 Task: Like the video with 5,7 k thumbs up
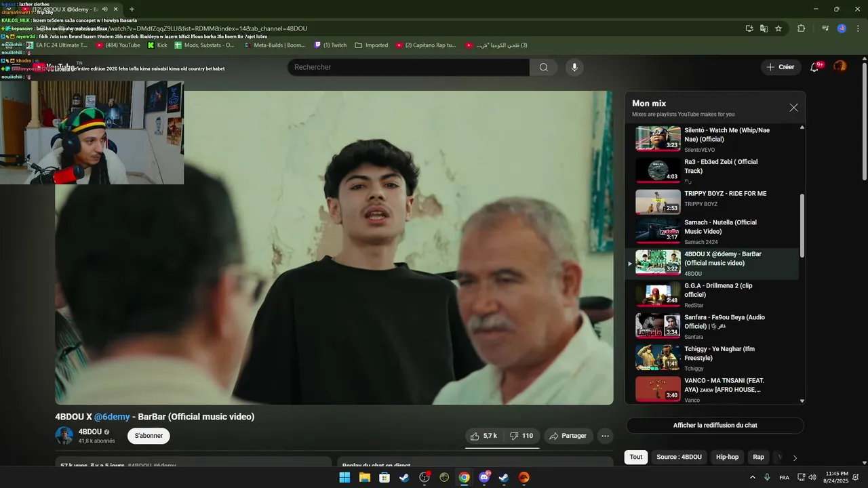(x=484, y=436)
